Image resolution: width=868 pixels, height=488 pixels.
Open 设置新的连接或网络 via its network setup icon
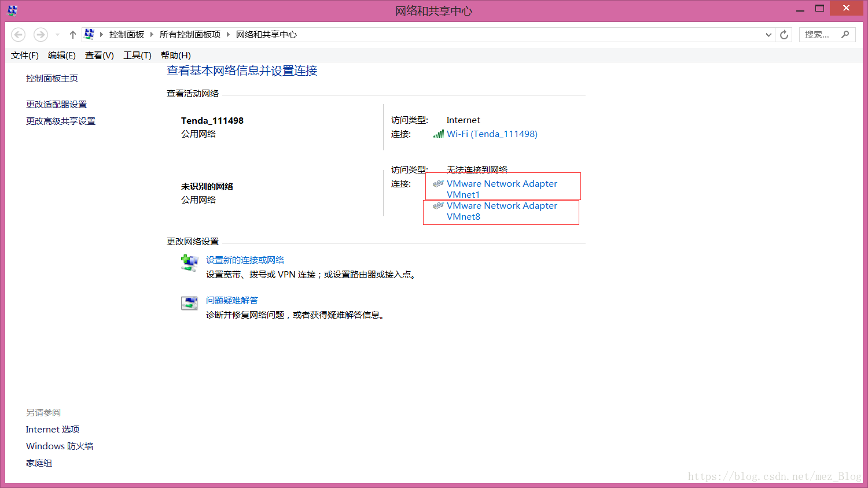click(x=189, y=263)
